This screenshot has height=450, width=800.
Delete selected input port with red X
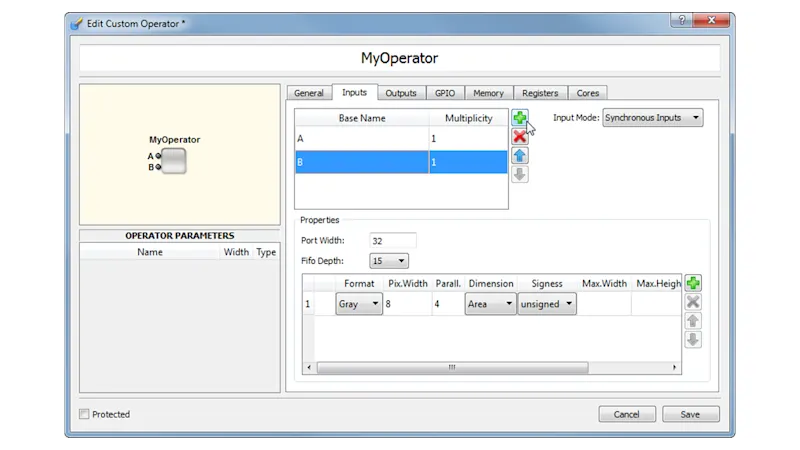520,137
